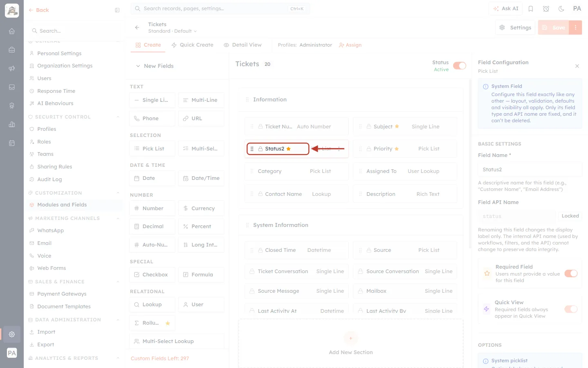The width and height of the screenshot is (588, 368).
Task: Collapse the Customization group
Action: (118, 193)
